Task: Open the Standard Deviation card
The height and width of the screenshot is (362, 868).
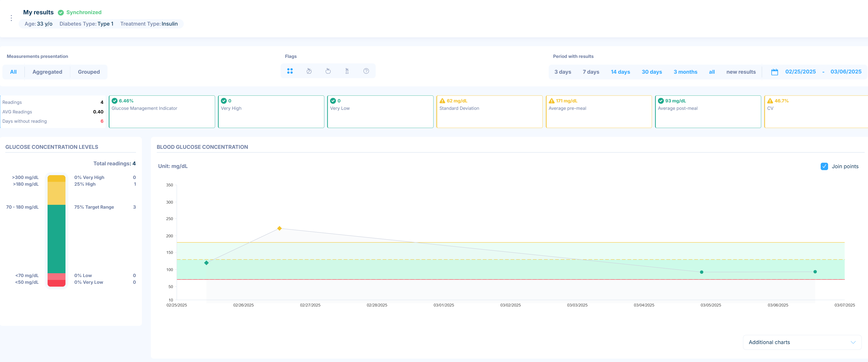Action: pos(489,112)
